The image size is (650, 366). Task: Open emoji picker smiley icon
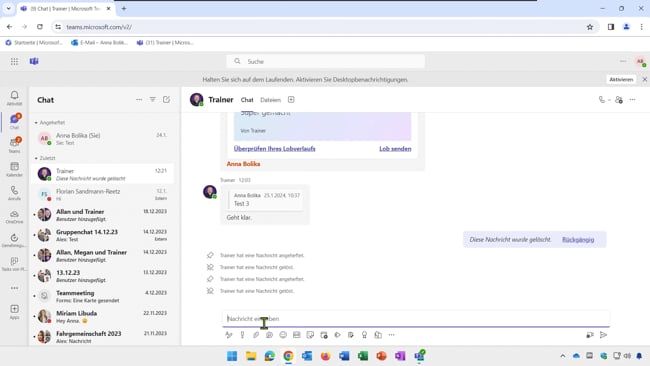coord(283,335)
